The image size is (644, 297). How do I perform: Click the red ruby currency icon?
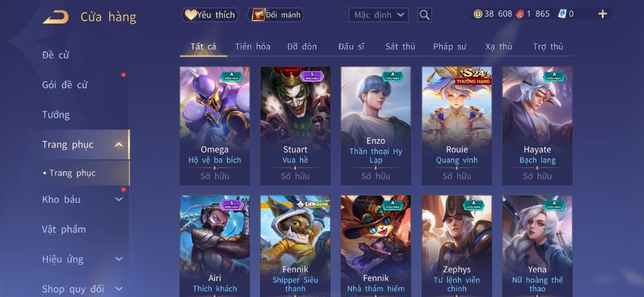click(x=520, y=14)
